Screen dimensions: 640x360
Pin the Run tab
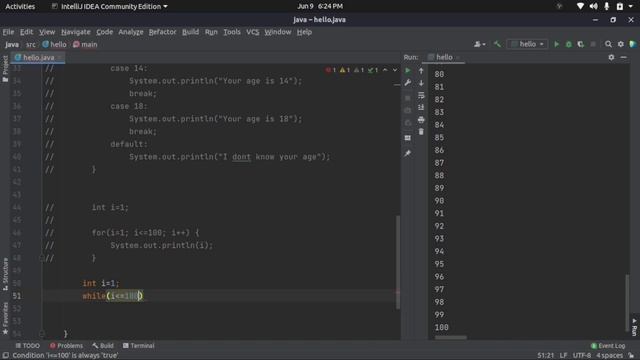pyautogui.click(x=407, y=153)
